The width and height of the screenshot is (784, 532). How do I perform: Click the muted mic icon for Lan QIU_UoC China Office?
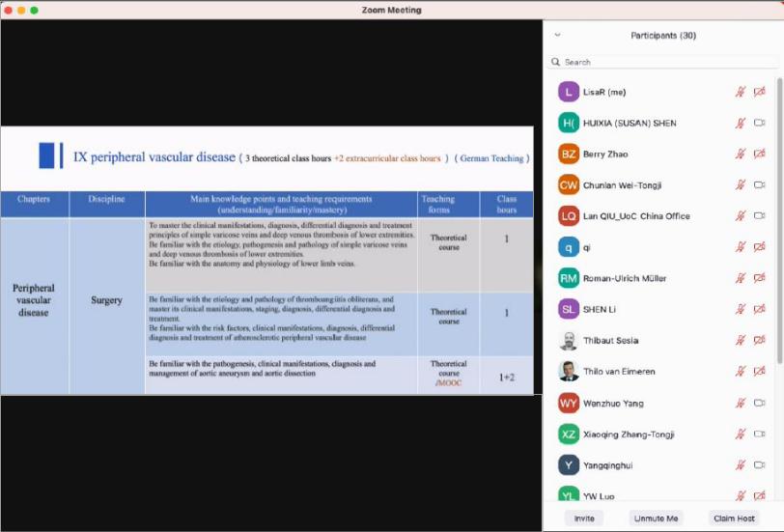(x=741, y=216)
